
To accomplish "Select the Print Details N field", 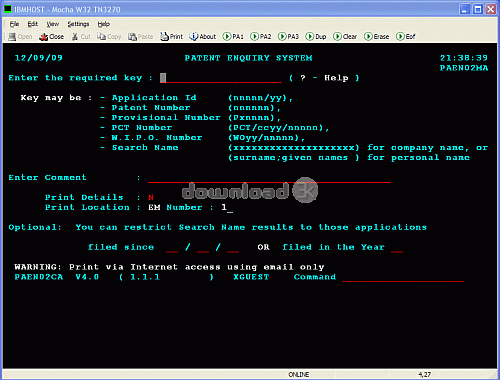I will (151, 198).
